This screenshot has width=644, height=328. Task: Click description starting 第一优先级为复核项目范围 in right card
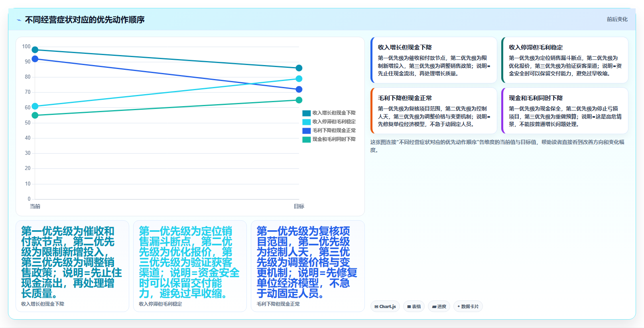[434, 117]
